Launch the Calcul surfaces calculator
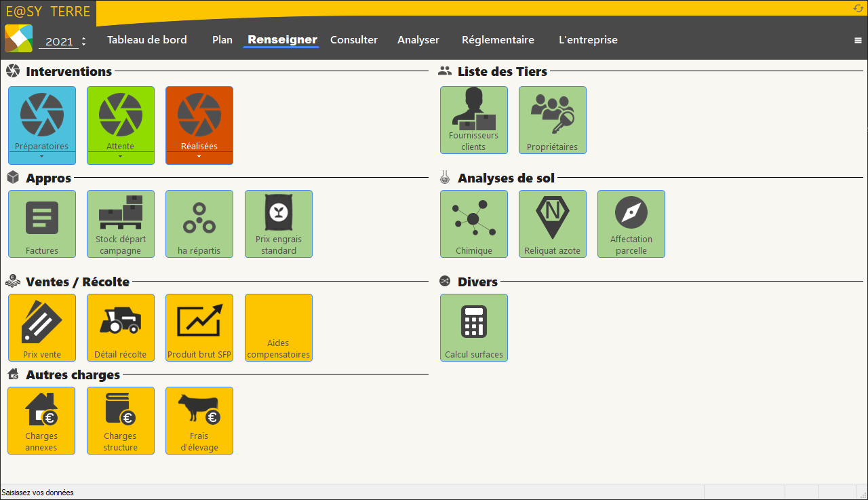This screenshot has width=868, height=500. click(473, 328)
